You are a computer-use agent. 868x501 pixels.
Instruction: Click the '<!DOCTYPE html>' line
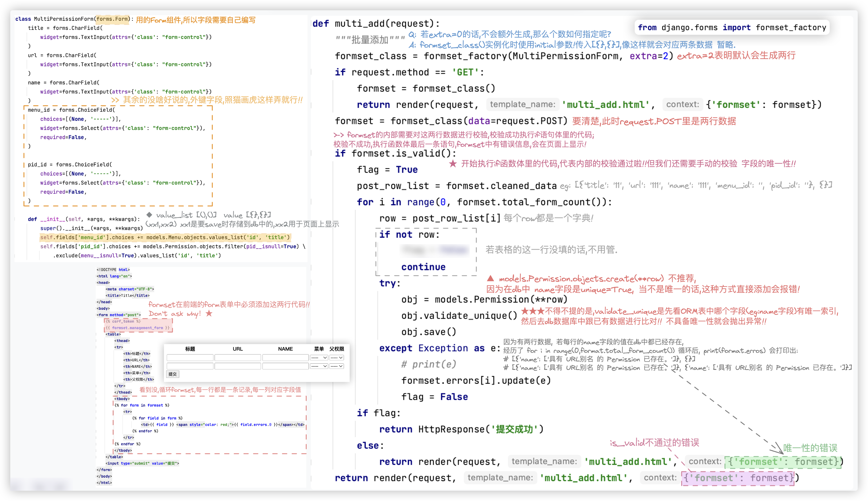tap(113, 269)
